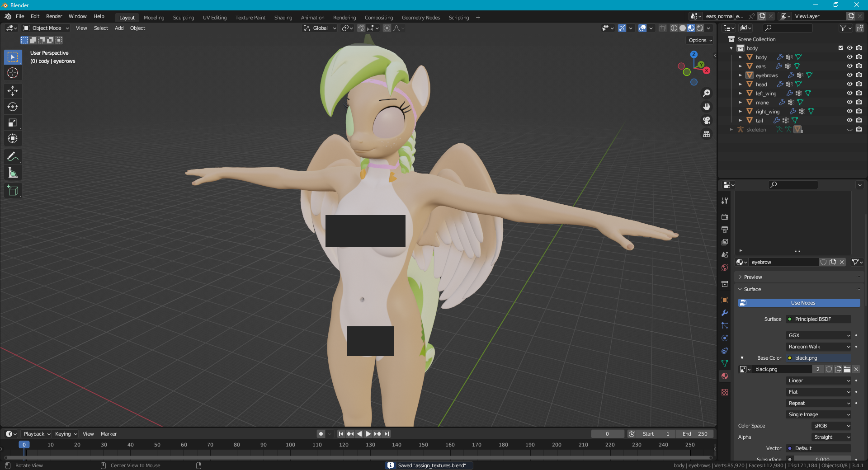868x470 pixels.
Task: Switch to wireframe viewport shading
Action: tap(674, 28)
